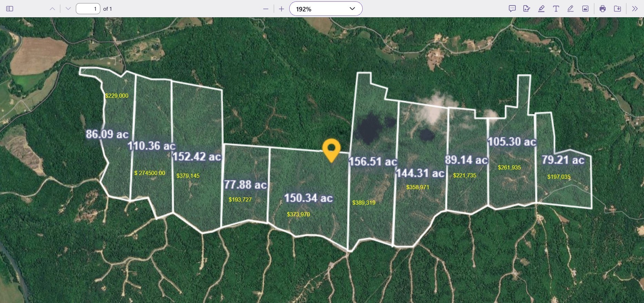Screen dimensions: 644x303
Task: Print the document
Action: pyautogui.click(x=603, y=9)
